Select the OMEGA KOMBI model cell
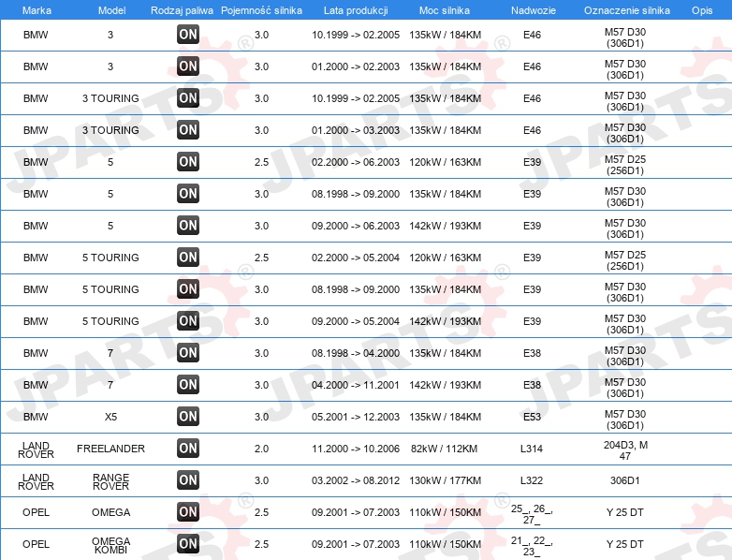This screenshot has width=732, height=560. 110,545
